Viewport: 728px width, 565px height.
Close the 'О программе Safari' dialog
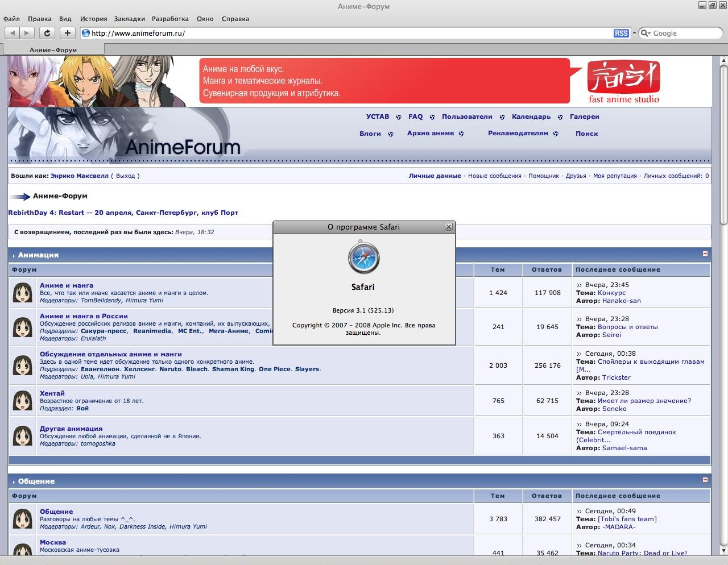449,227
